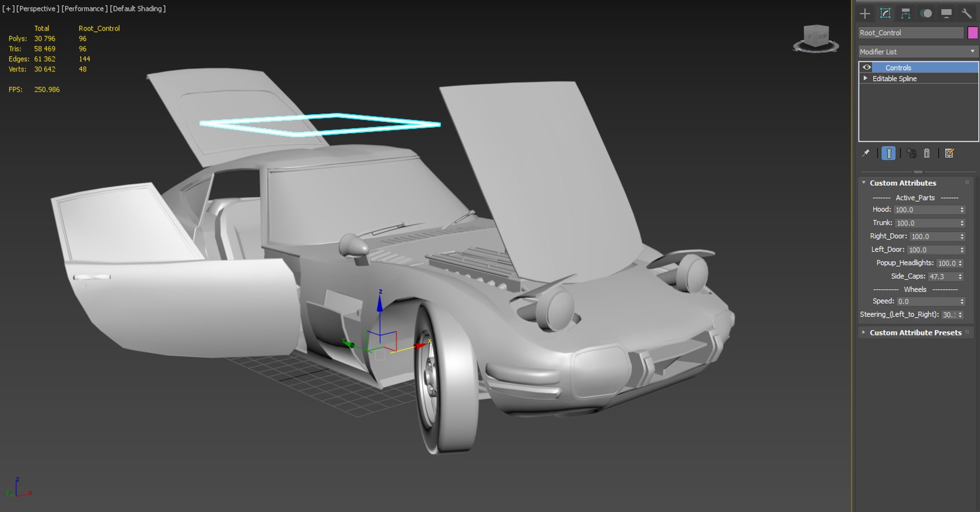Image resolution: width=980 pixels, height=512 pixels.
Task: Toggle Show End Result button
Action: point(889,153)
